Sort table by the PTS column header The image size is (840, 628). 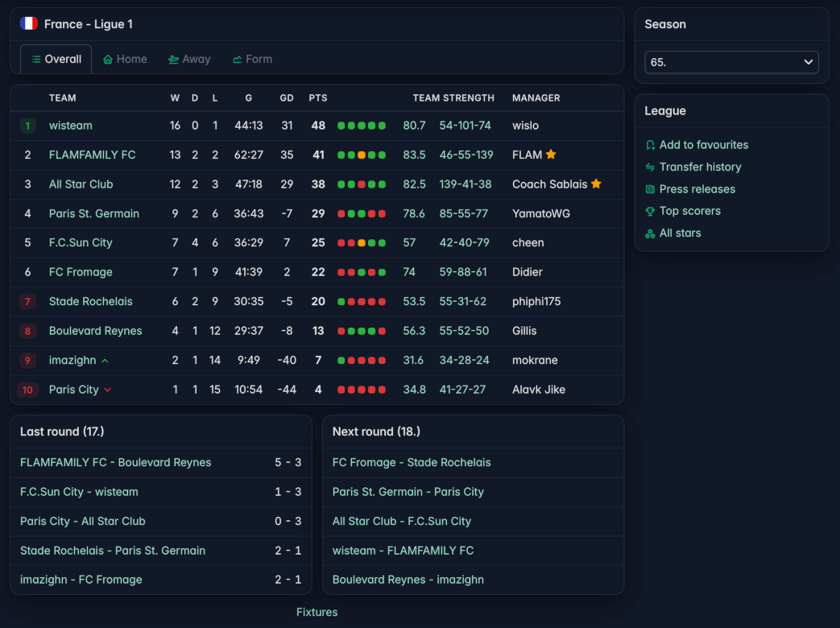pyautogui.click(x=317, y=98)
